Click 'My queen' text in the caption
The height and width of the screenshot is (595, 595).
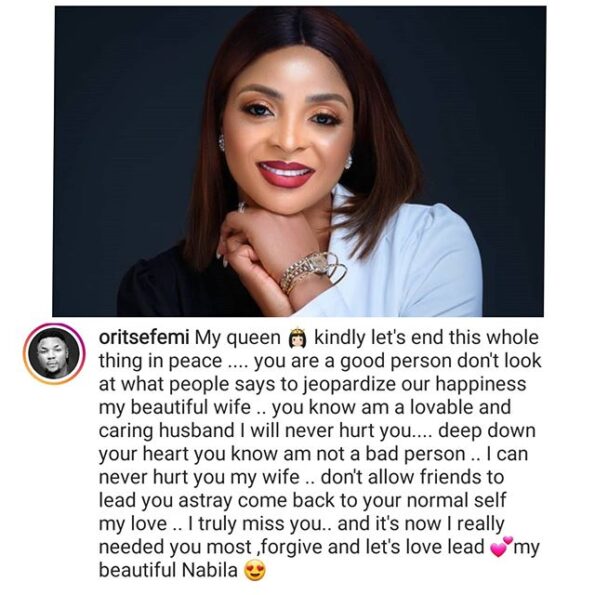click(238, 338)
